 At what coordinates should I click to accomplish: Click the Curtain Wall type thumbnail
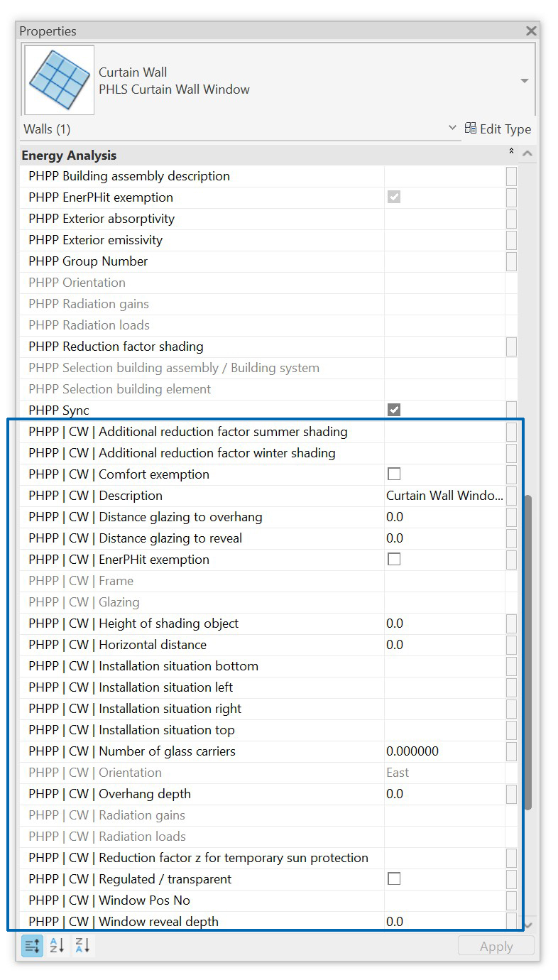59,80
